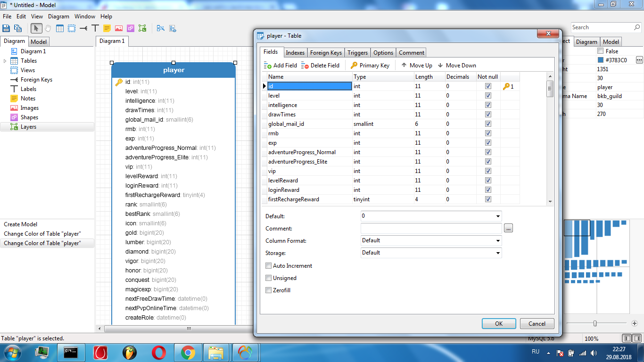Click the zoom slider handle
Viewport: 644px width, 362px height.
point(595,323)
